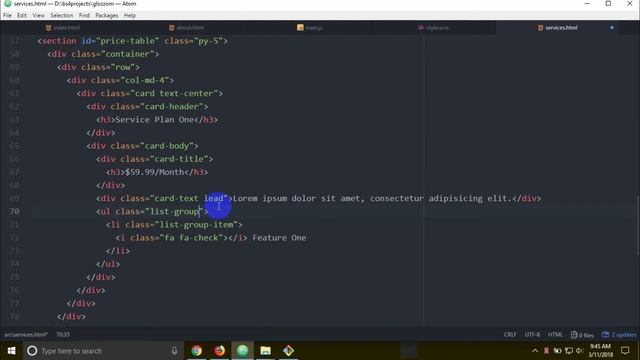Viewport: 640px width, 360px height.
Task: Open the Help menu
Action: tap(129, 15)
